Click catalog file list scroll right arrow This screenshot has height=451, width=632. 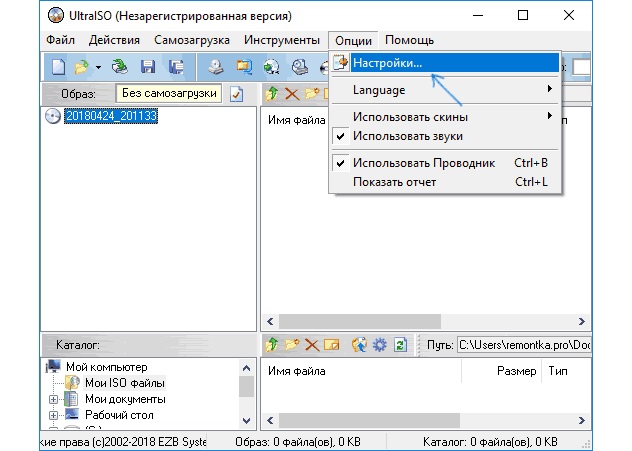click(x=582, y=421)
